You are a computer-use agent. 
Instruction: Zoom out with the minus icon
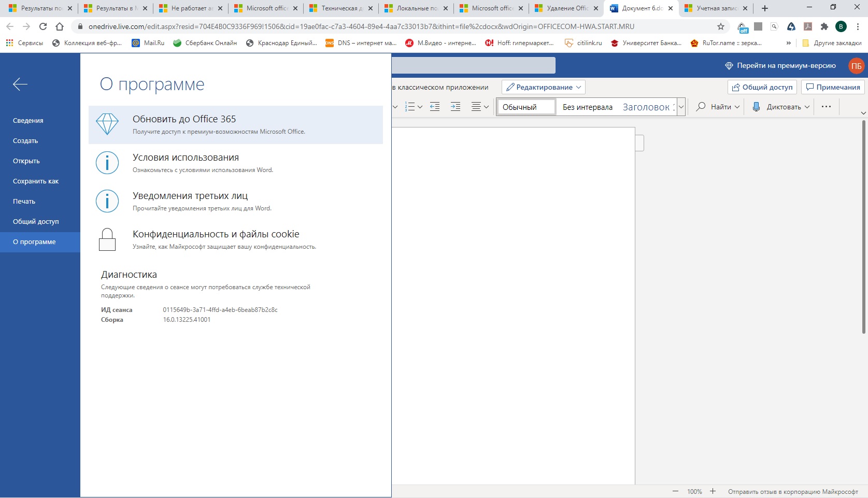tap(675, 491)
